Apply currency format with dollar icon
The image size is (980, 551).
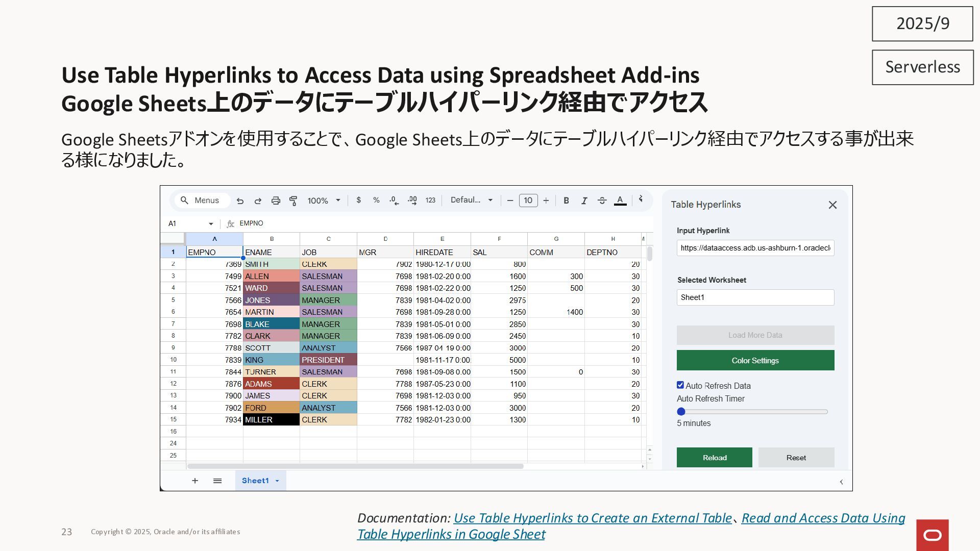click(358, 201)
